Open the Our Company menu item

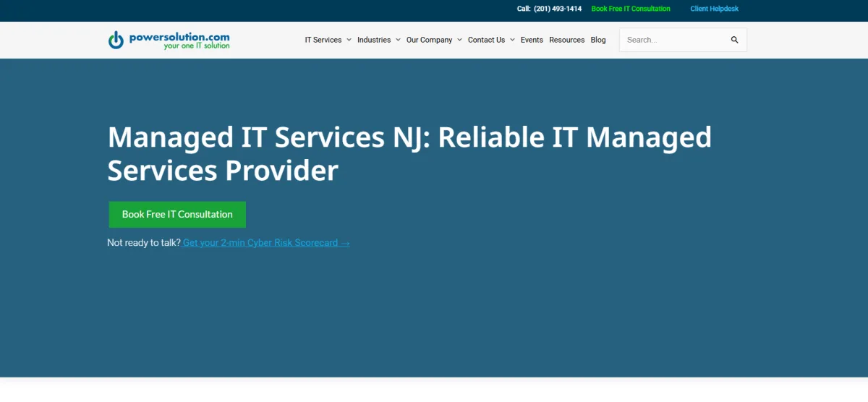429,40
